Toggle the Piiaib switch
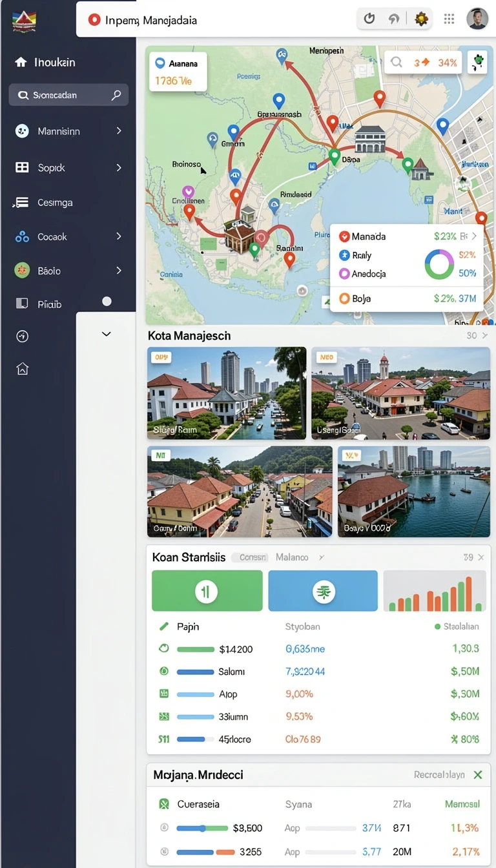Image resolution: width=496 pixels, height=868 pixels. (107, 302)
